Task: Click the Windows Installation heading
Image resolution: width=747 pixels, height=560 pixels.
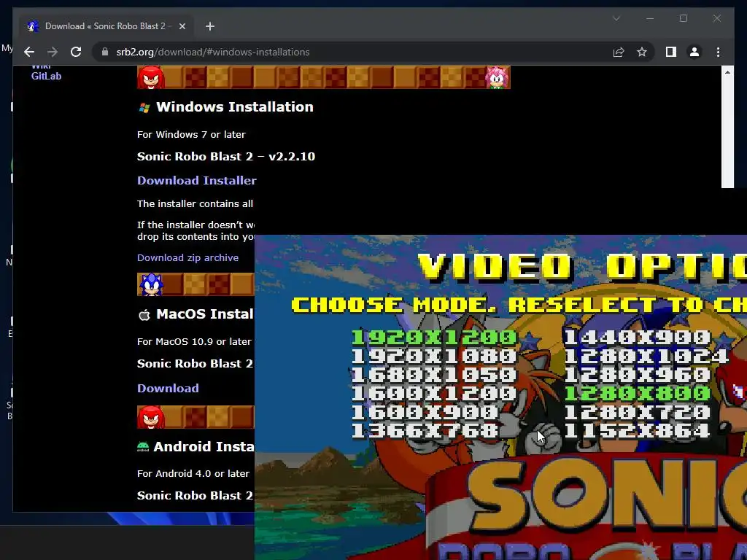Action: pos(235,107)
